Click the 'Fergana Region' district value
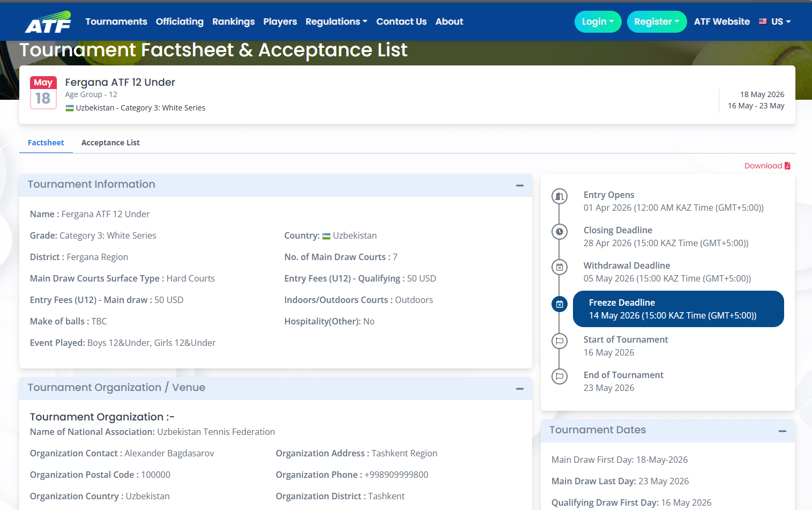 (x=98, y=257)
